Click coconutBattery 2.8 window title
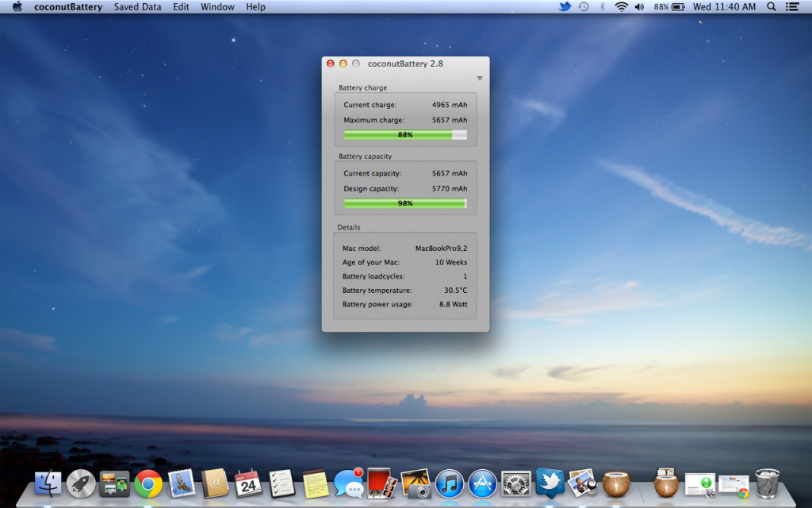 point(405,63)
